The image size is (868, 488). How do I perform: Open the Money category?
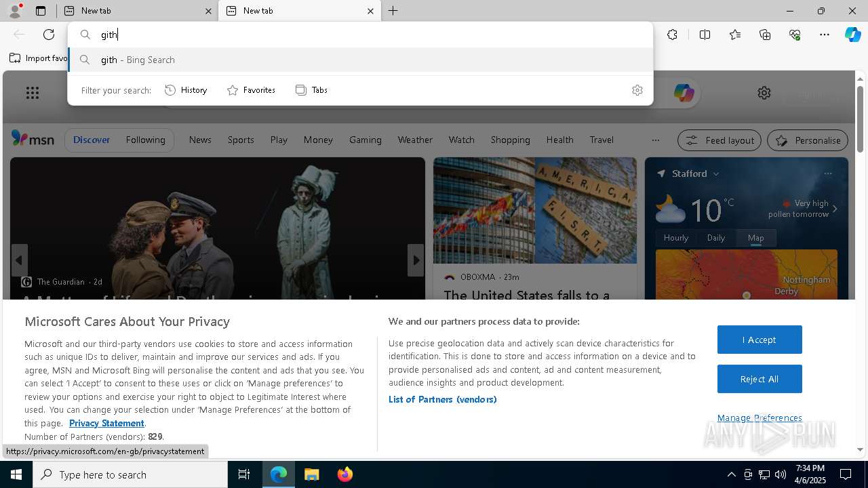pos(318,140)
